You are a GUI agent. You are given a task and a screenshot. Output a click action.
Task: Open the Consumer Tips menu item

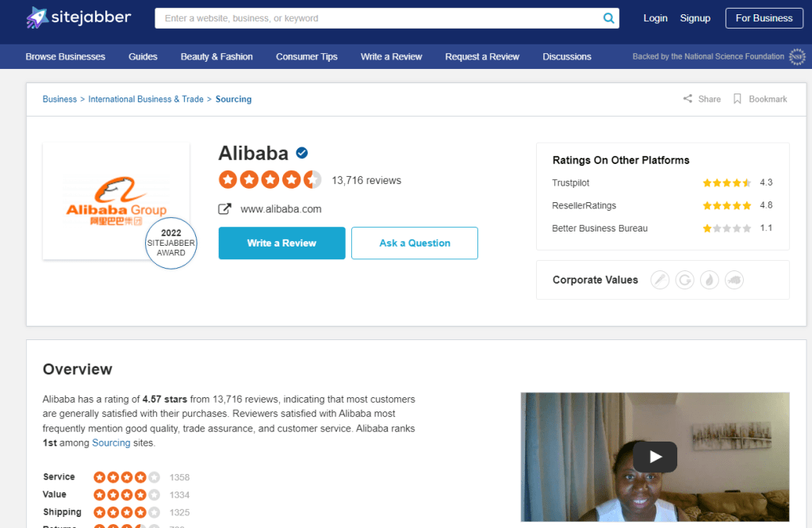[306, 56]
